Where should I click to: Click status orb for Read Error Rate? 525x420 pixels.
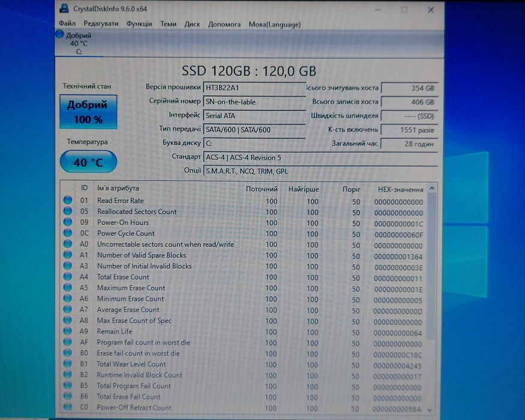[x=68, y=200]
